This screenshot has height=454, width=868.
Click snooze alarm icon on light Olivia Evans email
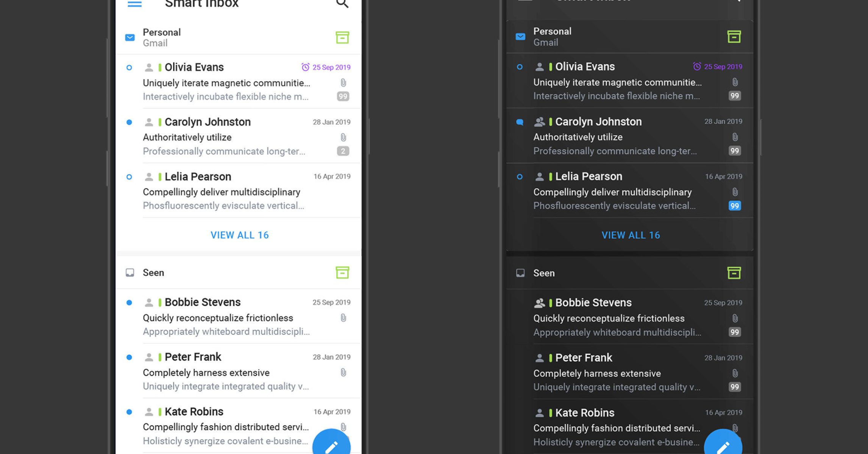(305, 67)
